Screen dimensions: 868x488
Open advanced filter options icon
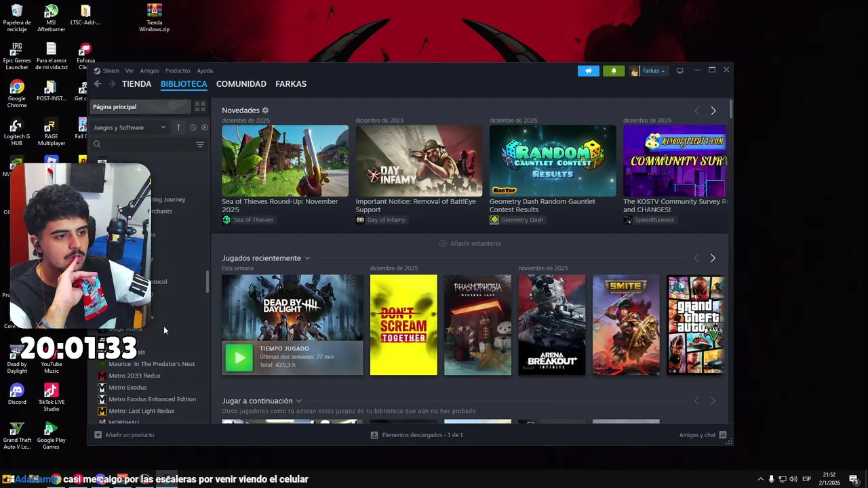(x=200, y=144)
